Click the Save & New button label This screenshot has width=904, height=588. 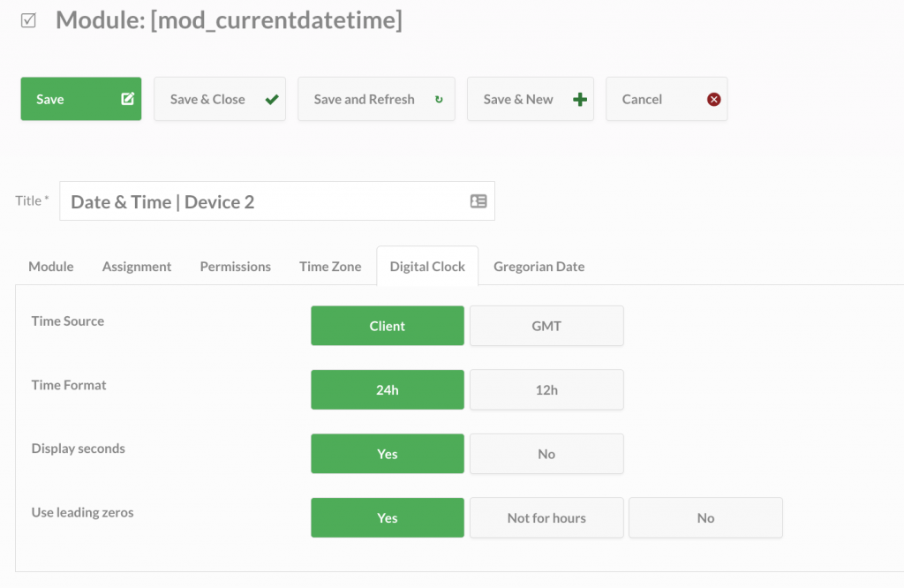coord(518,99)
